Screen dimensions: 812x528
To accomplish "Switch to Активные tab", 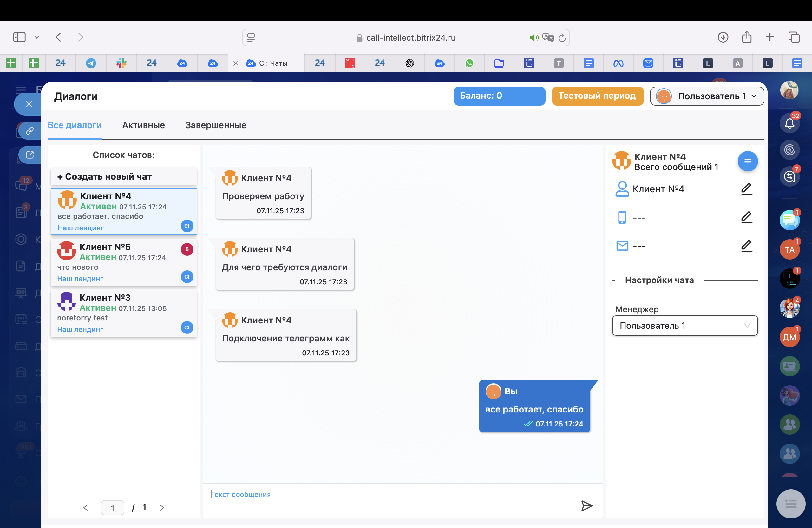I will point(143,125).
